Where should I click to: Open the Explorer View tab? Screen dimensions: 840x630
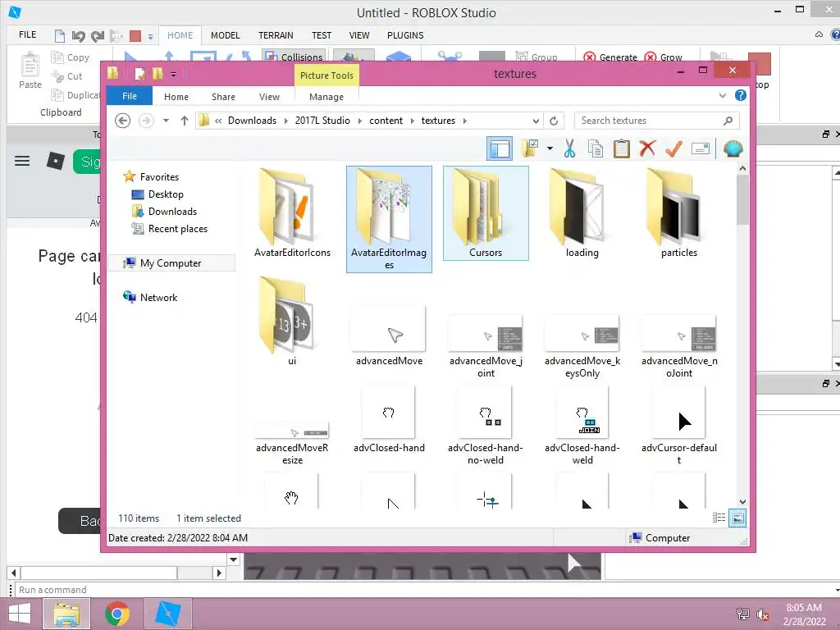pos(269,97)
